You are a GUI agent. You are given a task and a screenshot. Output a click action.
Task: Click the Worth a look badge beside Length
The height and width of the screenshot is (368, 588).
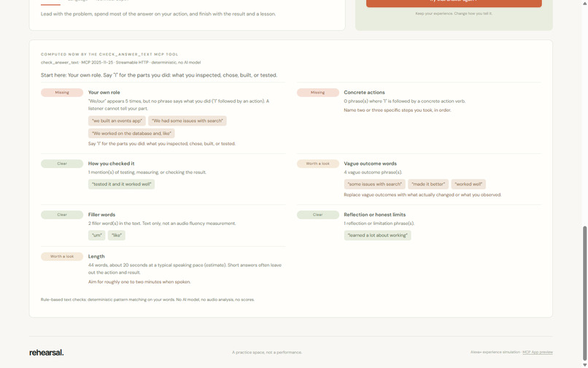[x=62, y=256]
